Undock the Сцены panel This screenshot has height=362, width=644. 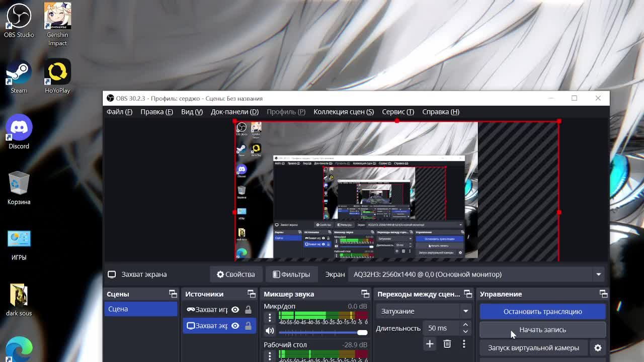coord(173,294)
